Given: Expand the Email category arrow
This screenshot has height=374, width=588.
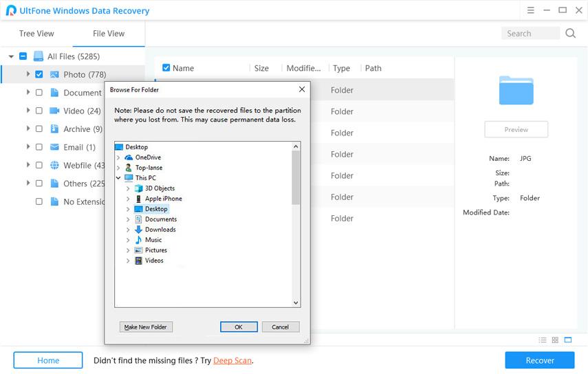Looking at the screenshot, I should coord(28,147).
